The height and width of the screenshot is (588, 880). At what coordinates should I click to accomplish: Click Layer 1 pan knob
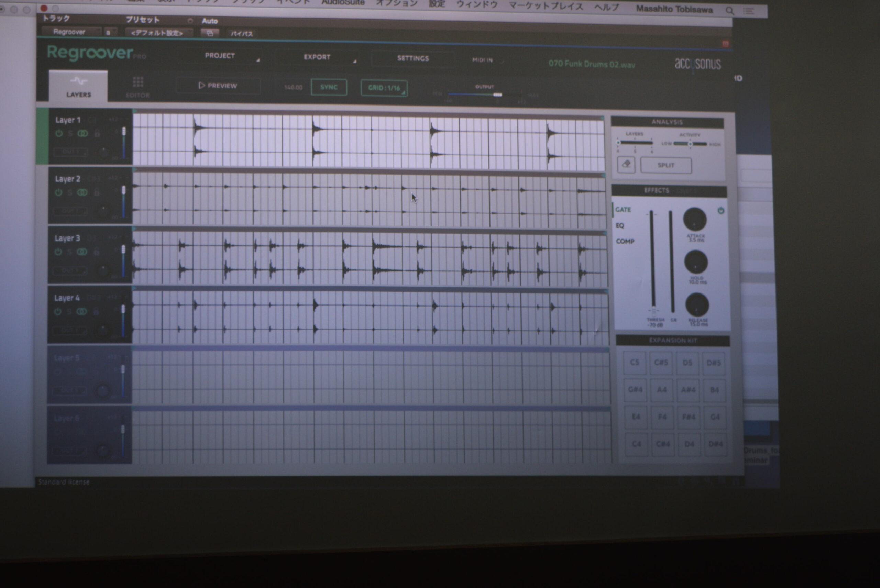104,152
